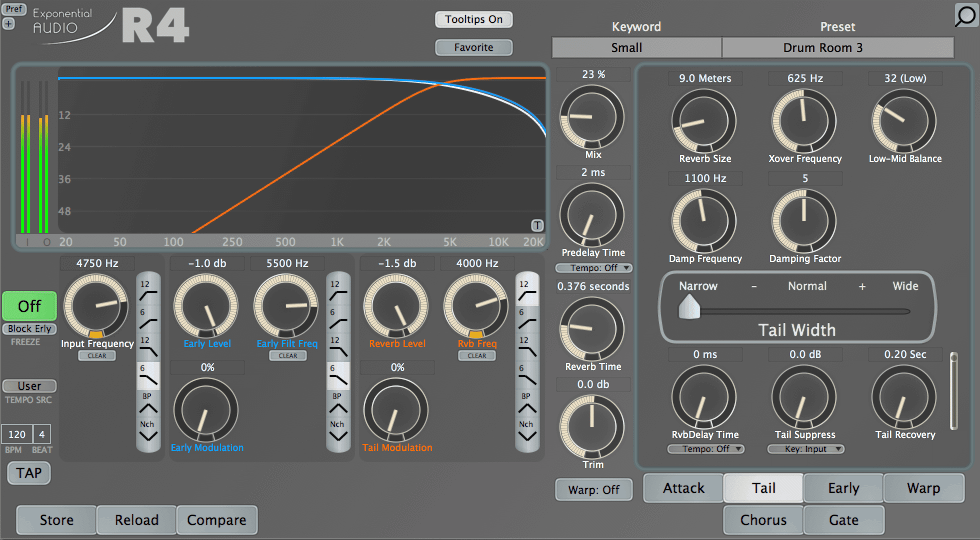Toggle Block Erly option
Screen dimensions: 980x540
click(29, 328)
